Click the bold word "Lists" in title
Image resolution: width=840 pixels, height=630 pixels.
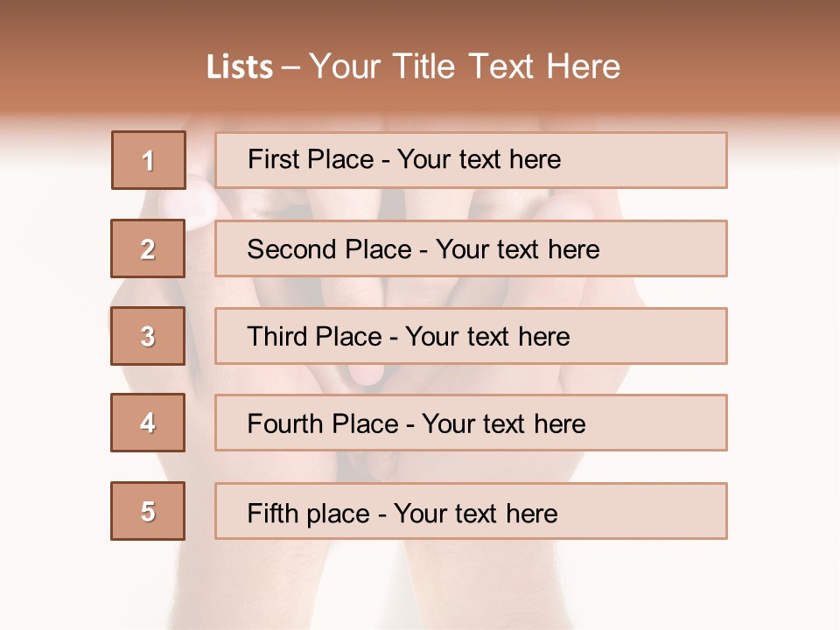pos(240,67)
